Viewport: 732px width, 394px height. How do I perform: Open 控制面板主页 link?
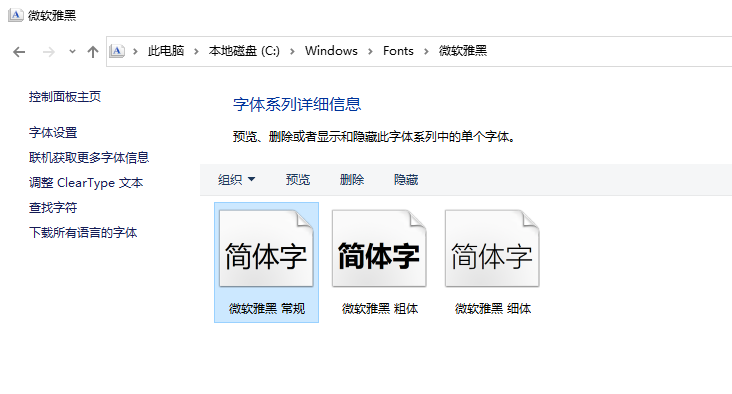[65, 97]
